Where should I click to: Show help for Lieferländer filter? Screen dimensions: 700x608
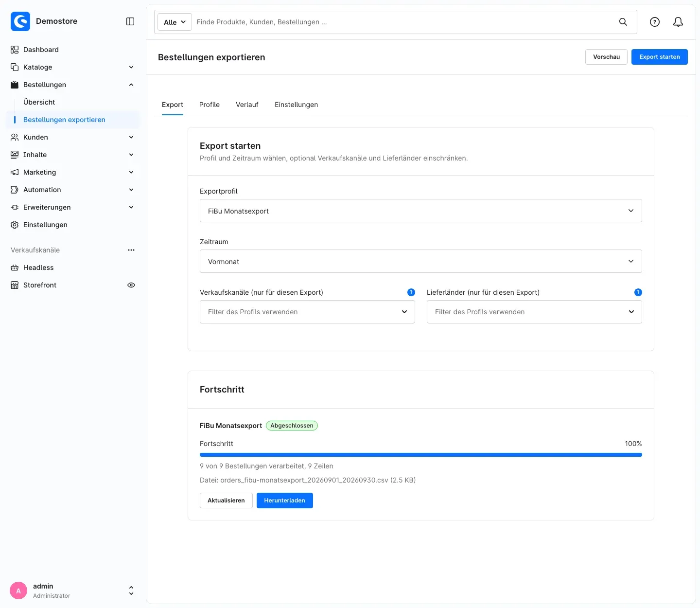point(638,292)
